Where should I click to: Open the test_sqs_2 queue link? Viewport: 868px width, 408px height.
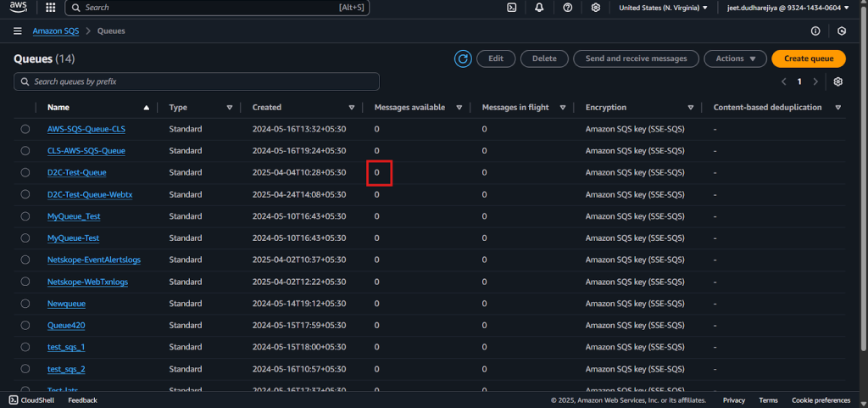coord(66,369)
